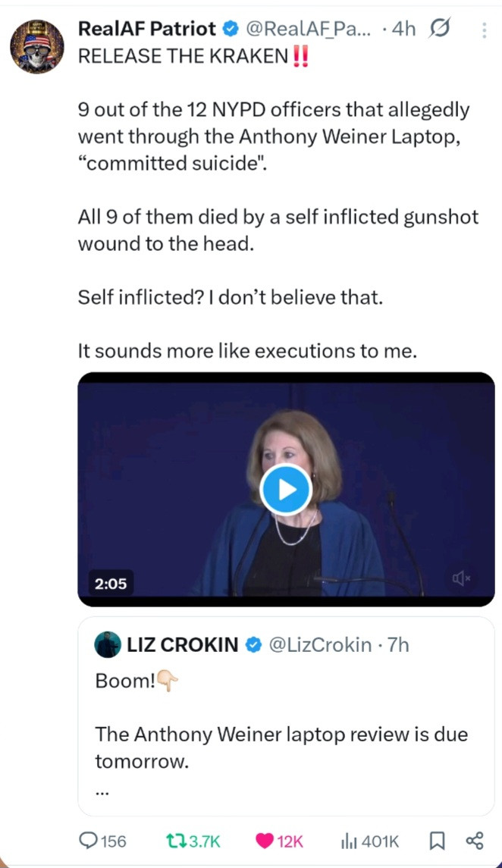Viewport: 502px width, 868px height.
Task: Click the LIZ CROKIN display name
Action: [x=182, y=645]
